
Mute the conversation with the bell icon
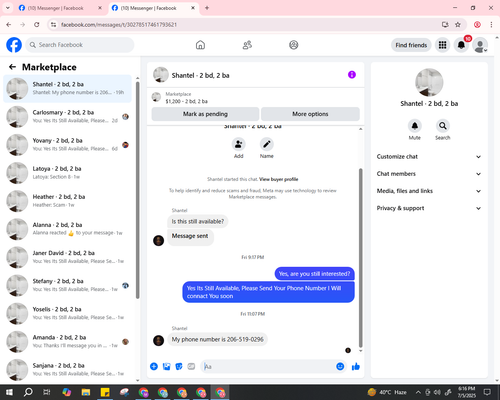coord(415,126)
